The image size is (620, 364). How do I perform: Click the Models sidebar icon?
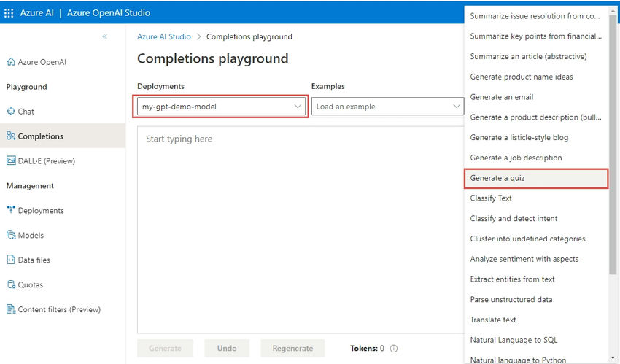11,235
